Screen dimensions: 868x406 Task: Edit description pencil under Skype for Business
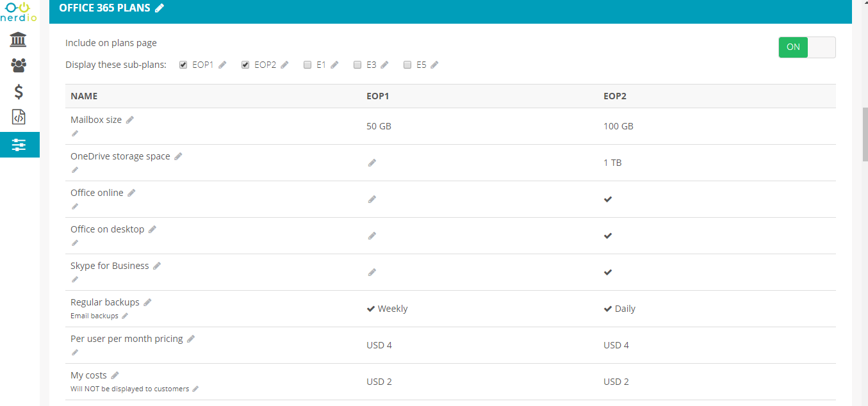point(75,279)
